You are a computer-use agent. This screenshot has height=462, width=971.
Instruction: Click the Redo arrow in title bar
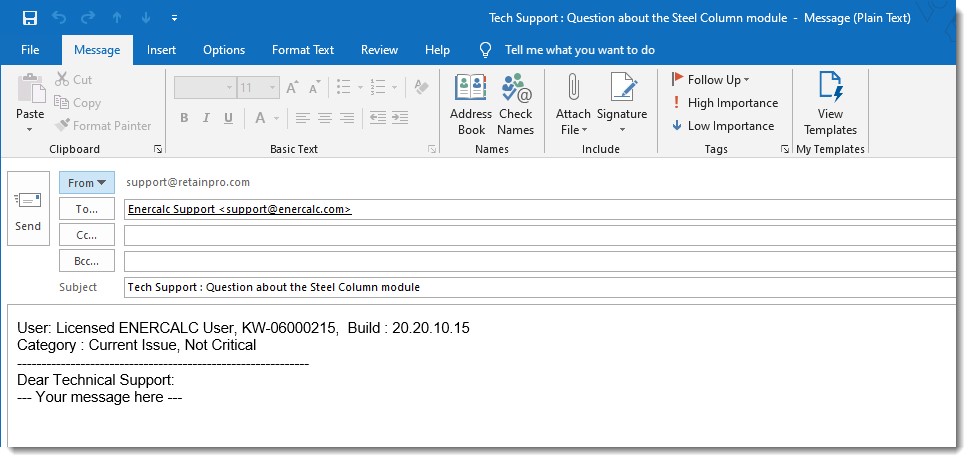coord(89,18)
